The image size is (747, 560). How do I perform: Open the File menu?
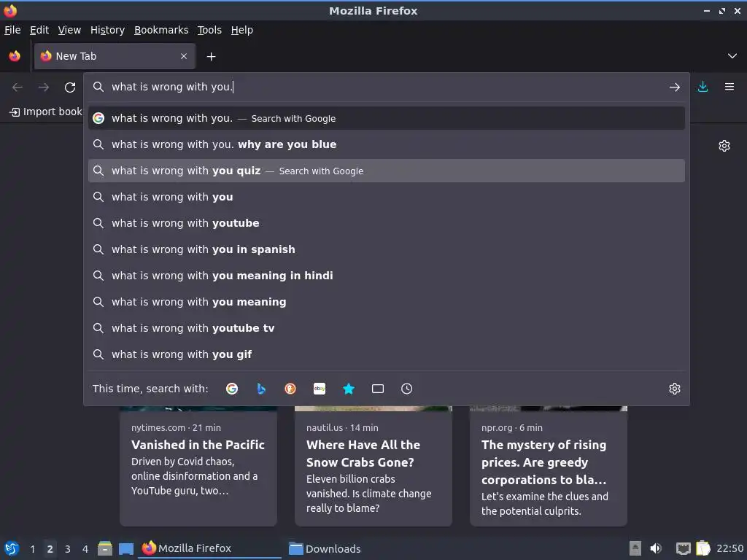12,30
